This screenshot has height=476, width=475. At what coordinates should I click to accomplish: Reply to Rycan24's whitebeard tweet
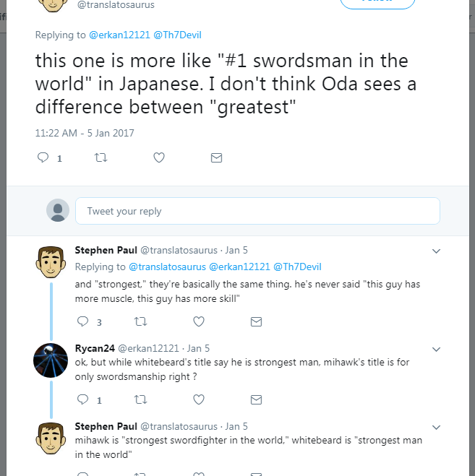pos(82,399)
